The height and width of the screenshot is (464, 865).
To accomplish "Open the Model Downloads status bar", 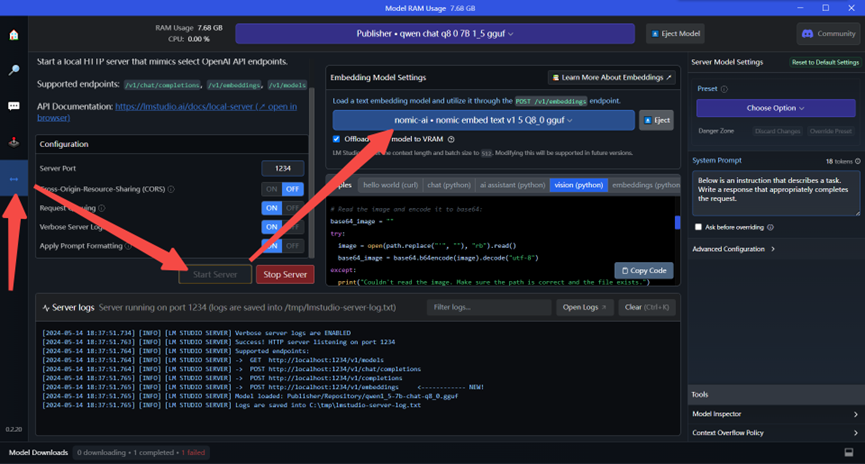I will pos(39,452).
